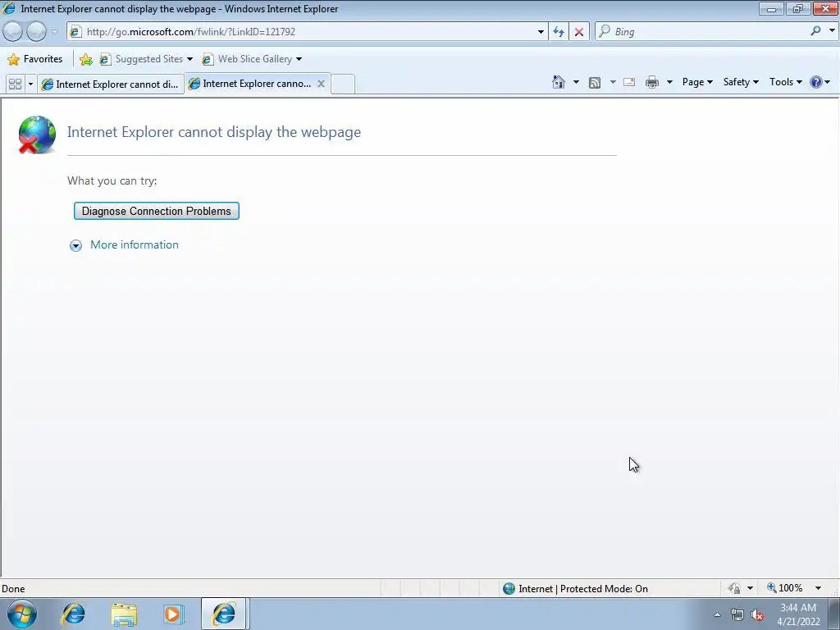Expand More information arrow icon

75,245
